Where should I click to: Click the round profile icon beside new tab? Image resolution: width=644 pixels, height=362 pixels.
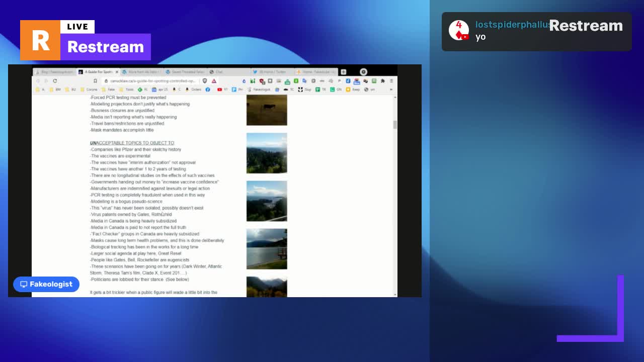[363, 72]
